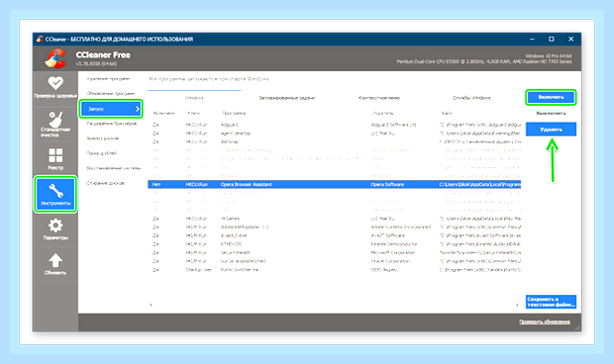The image size is (614, 364).
Task: Select the VKGames startup entry
Action: click(x=334, y=219)
